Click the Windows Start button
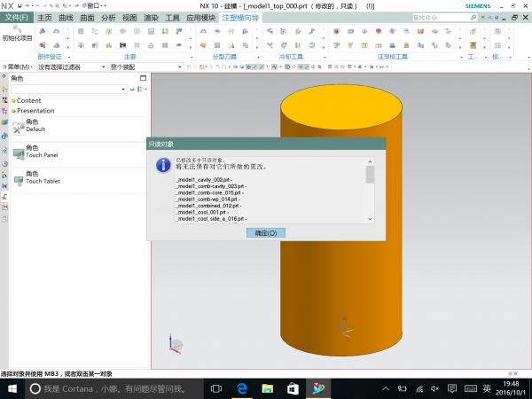The height and width of the screenshot is (399, 532). point(12,388)
